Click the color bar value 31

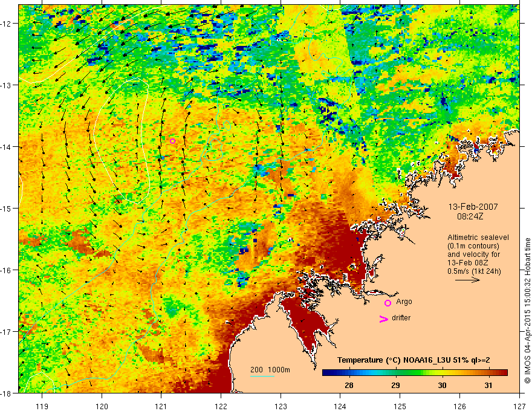[488, 385]
